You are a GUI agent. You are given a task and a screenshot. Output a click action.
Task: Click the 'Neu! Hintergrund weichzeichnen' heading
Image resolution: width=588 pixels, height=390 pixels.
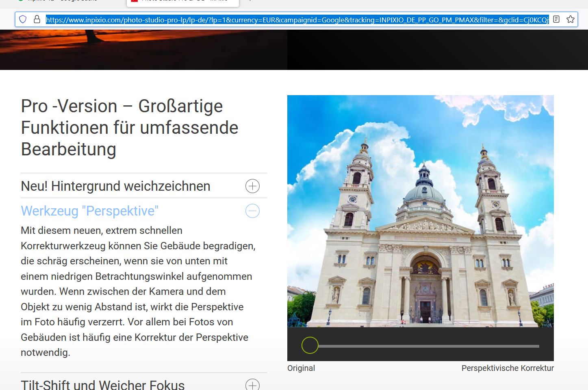point(115,186)
